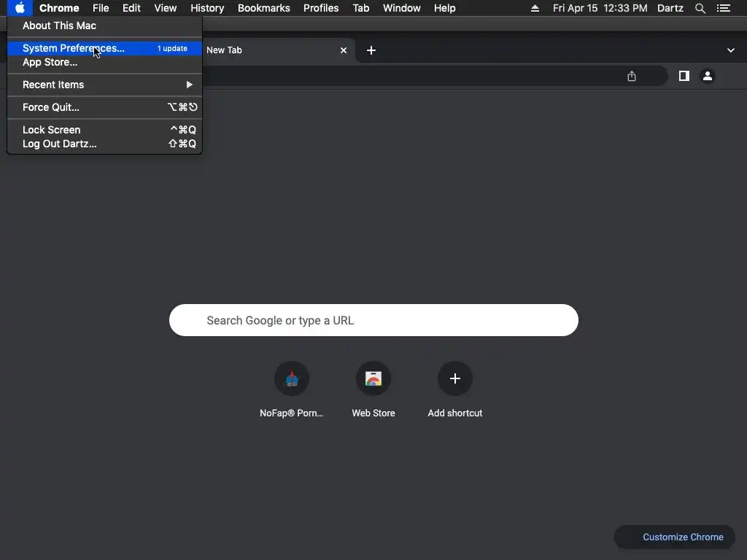Close the New Tab tab
This screenshot has width=747, height=560.
[x=344, y=50]
